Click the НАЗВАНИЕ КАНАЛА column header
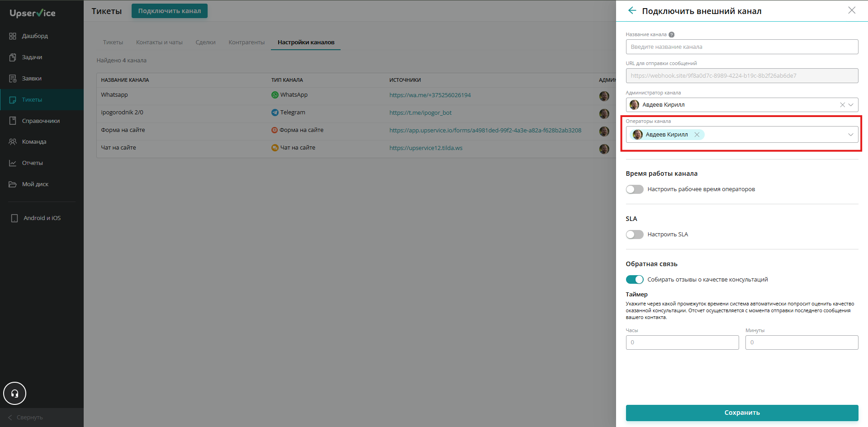868x427 pixels. 125,80
